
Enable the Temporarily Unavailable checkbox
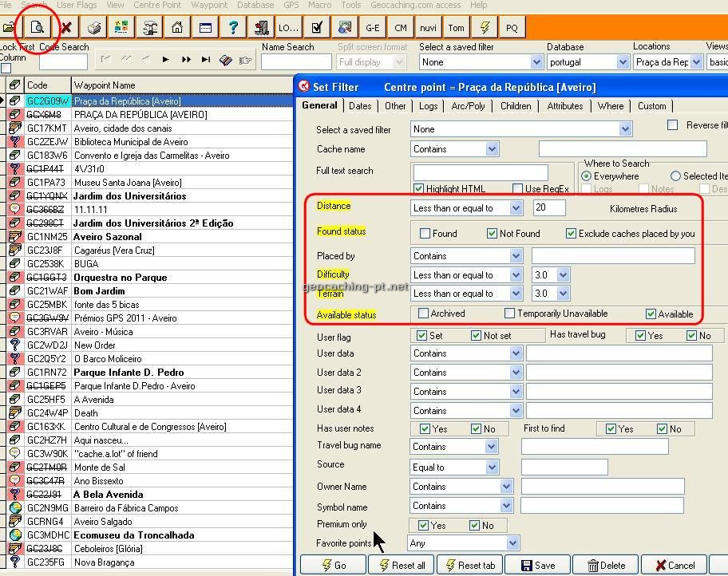[x=509, y=314]
